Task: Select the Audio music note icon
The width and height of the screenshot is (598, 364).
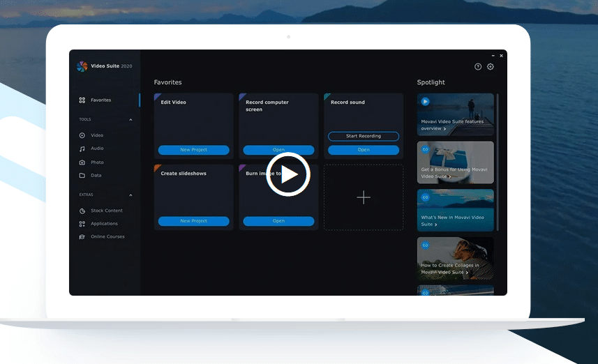Action: click(82, 149)
